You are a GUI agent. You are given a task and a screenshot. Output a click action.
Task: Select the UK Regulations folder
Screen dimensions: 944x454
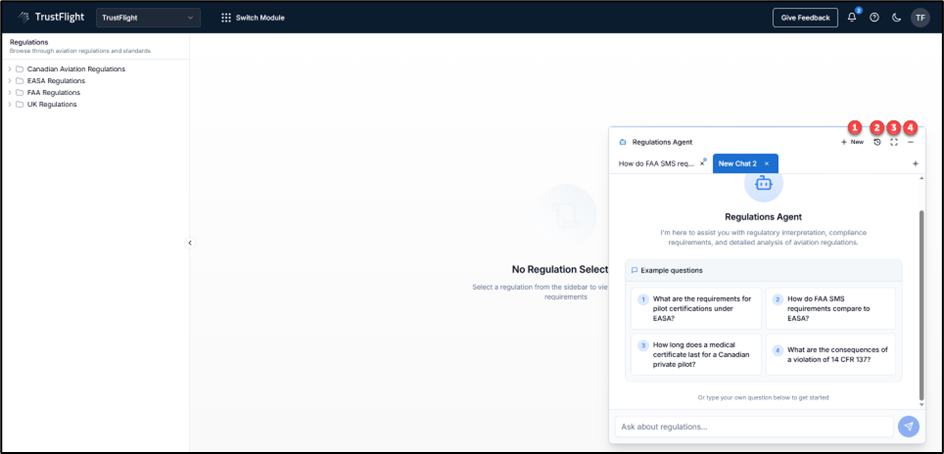46,104
